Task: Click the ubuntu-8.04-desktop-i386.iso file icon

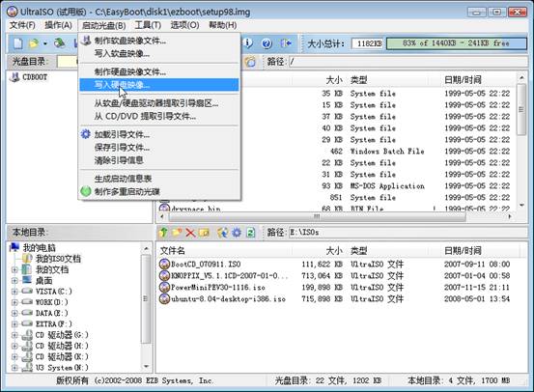Action: pyautogui.click(x=164, y=298)
